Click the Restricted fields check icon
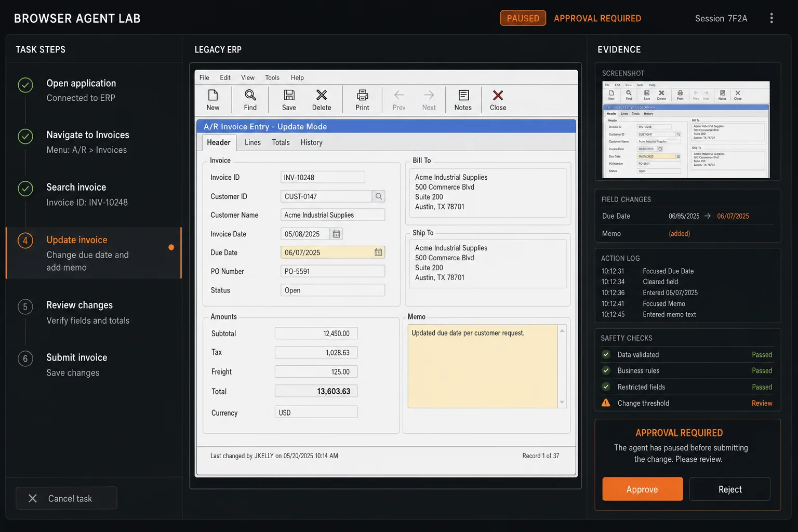This screenshot has height=532, width=798. point(606,387)
